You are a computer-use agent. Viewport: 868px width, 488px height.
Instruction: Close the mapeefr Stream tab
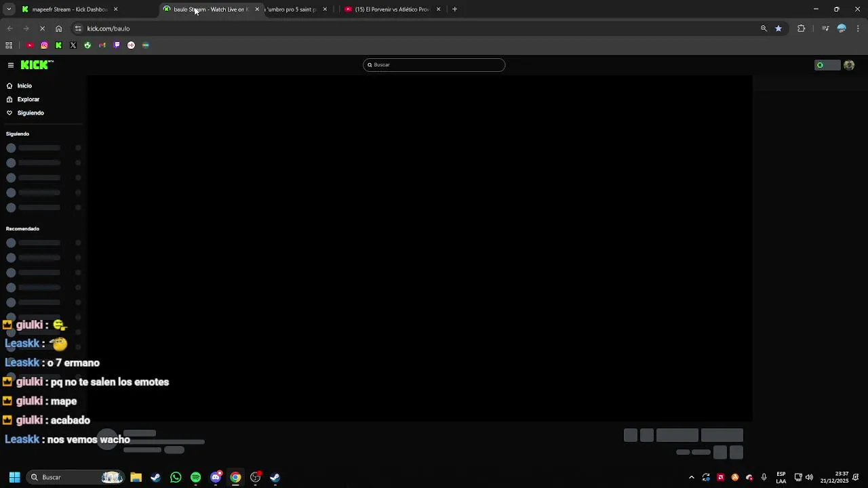[x=115, y=9]
